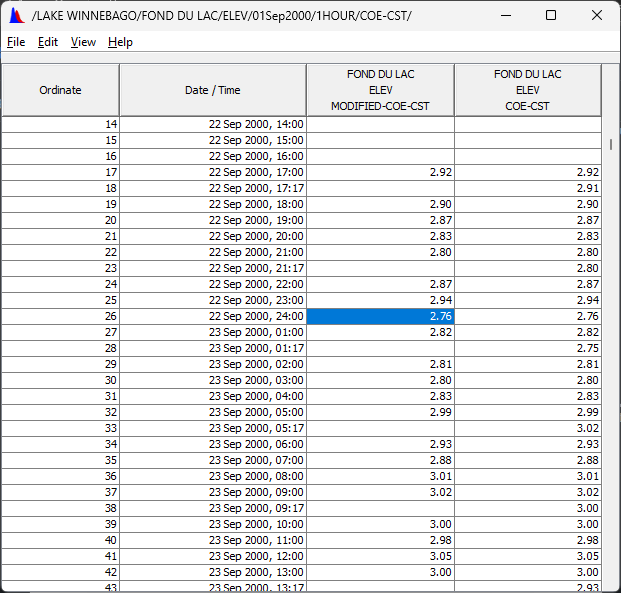
Task: Minimize the table window
Action: pyautogui.click(x=506, y=15)
